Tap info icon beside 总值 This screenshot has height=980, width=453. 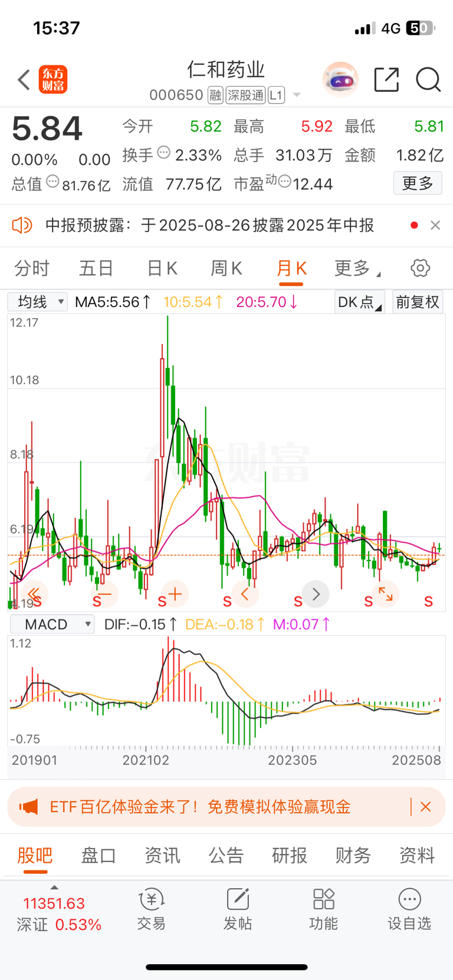[x=52, y=182]
